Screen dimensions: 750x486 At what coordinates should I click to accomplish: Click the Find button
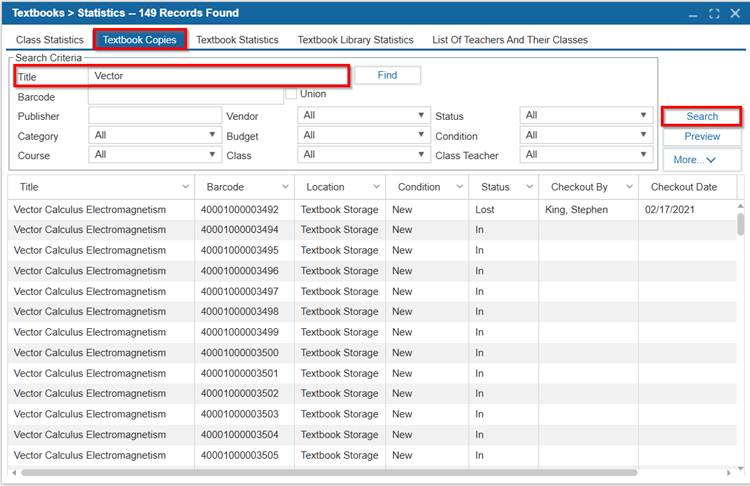(x=387, y=75)
